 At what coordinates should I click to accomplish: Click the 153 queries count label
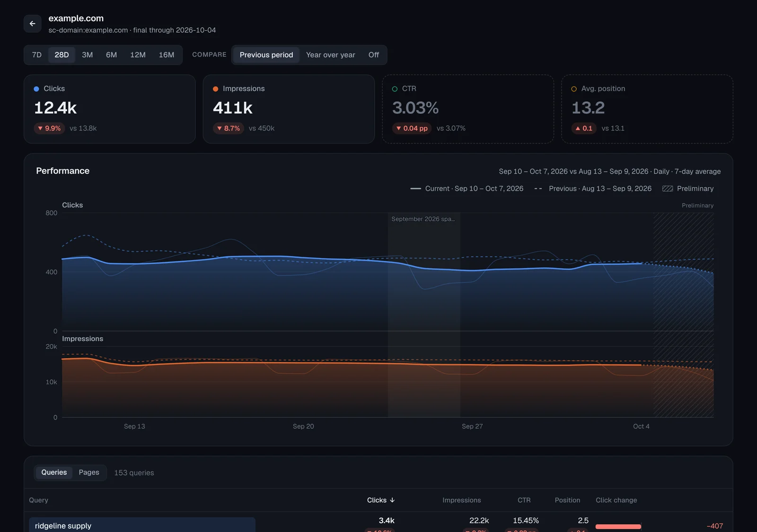[134, 473]
